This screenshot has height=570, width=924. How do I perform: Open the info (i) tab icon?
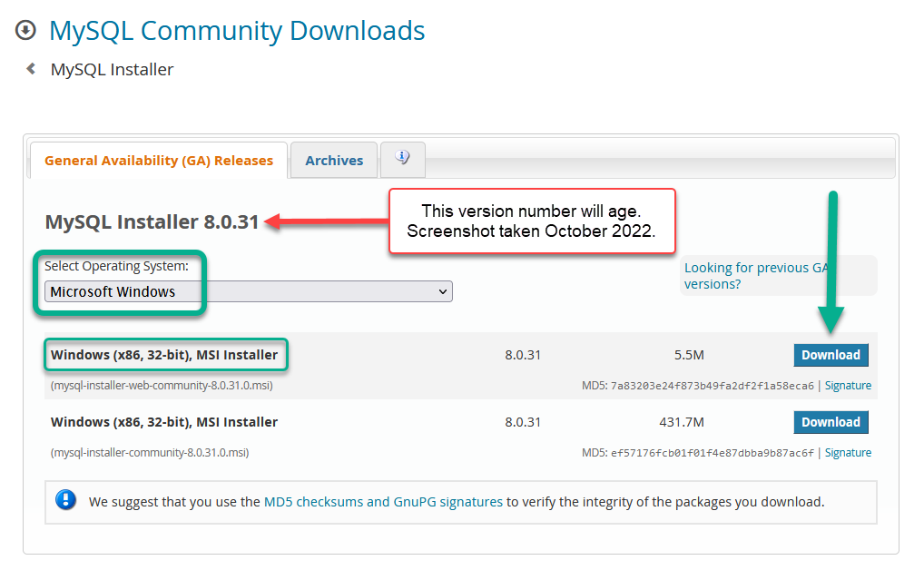coord(402,156)
